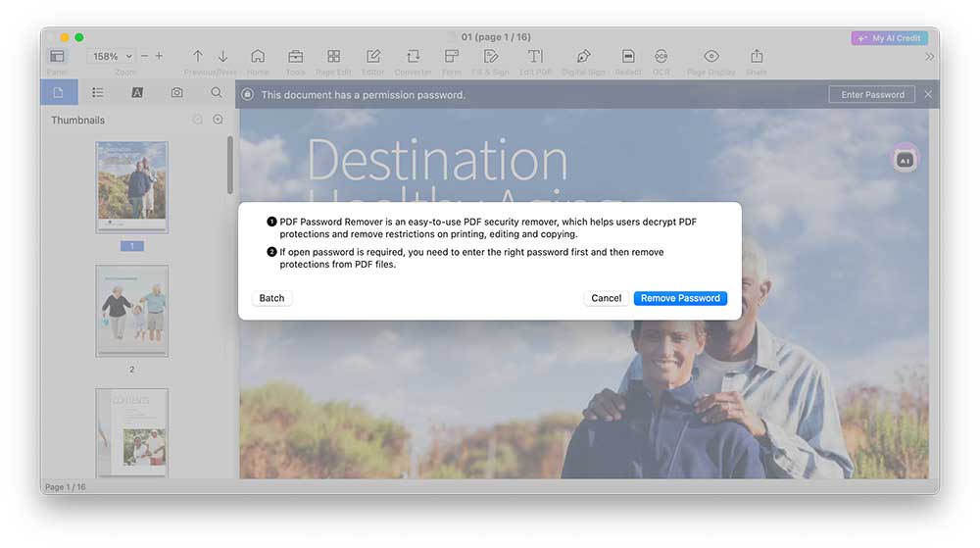Click Cancel in the dialog

[607, 298]
